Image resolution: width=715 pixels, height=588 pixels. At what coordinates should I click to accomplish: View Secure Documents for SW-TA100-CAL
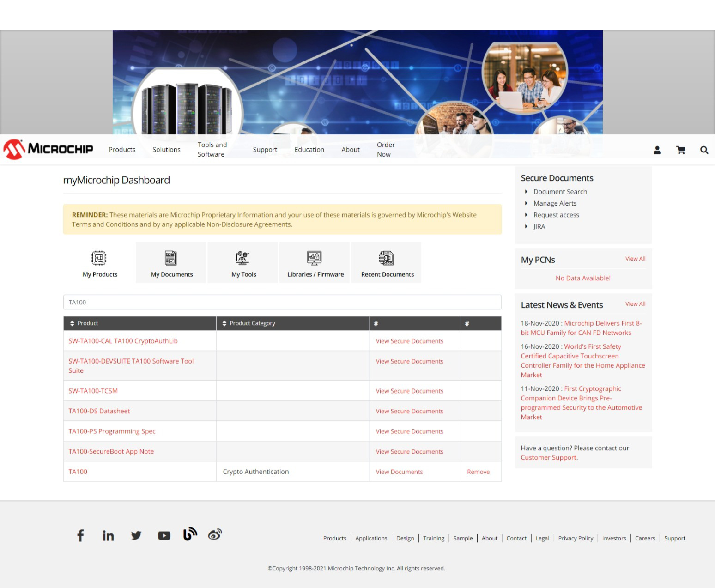409,341
